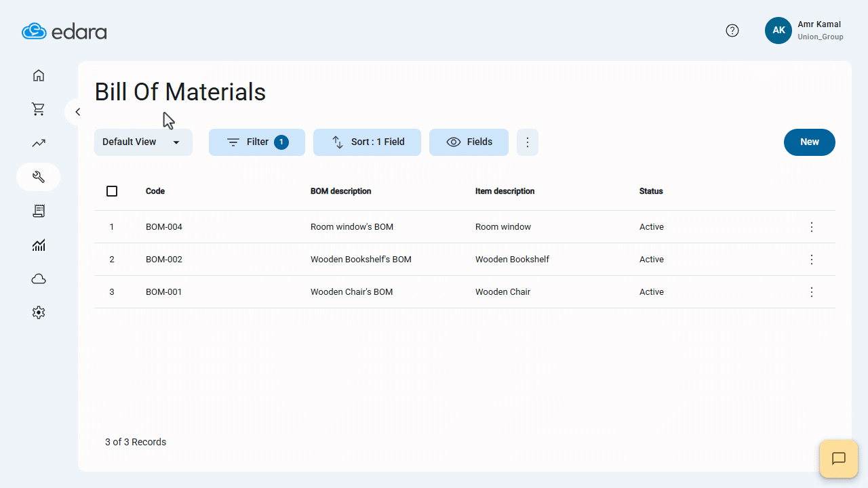Open the Default View dropdown
Image resolution: width=868 pixels, height=488 pixels.
(143, 142)
